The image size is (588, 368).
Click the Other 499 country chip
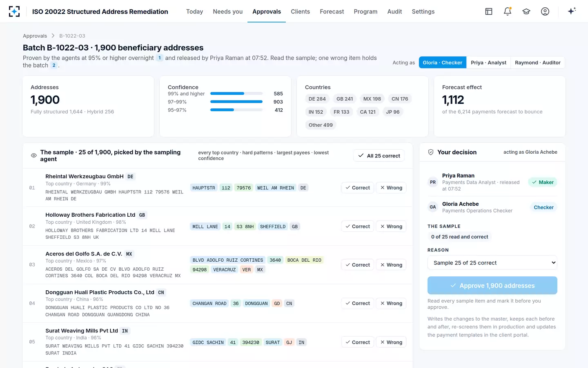[x=321, y=125]
